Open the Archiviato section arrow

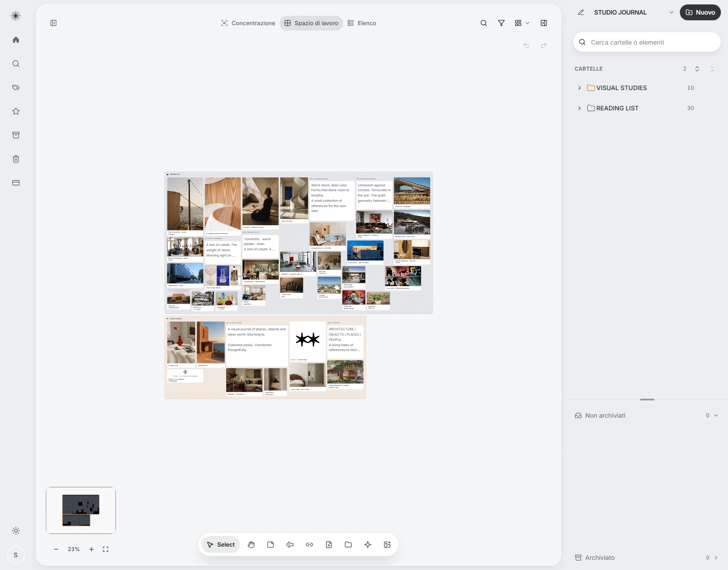click(x=716, y=558)
